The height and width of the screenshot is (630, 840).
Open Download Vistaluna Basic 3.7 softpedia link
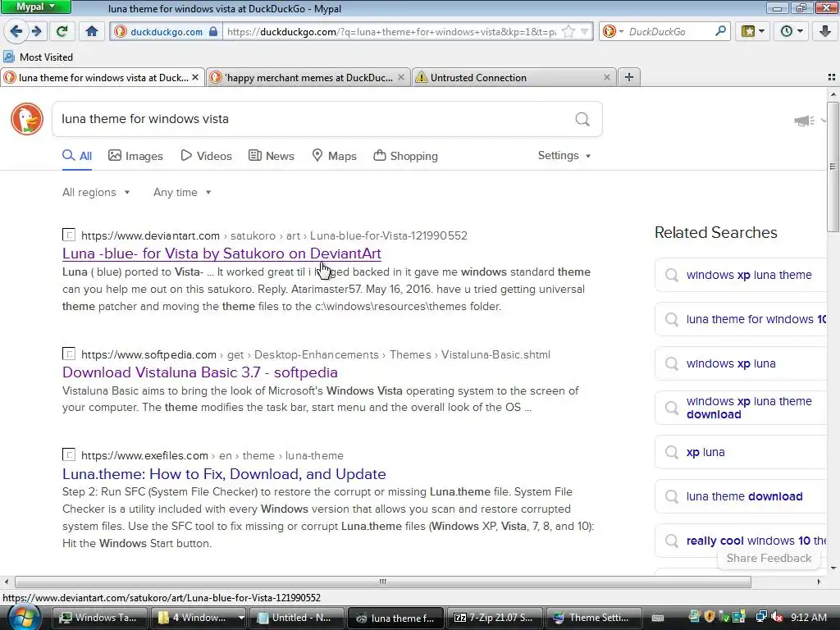[200, 372]
